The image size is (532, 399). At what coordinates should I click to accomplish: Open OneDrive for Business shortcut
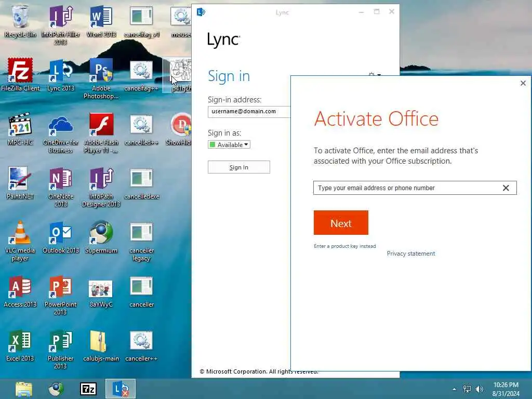click(x=60, y=133)
